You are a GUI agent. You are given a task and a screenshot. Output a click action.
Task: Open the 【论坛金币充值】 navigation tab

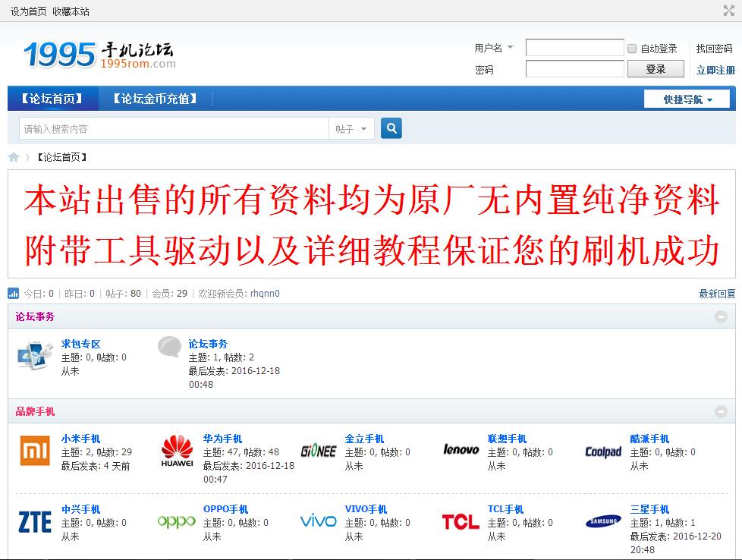(156, 99)
